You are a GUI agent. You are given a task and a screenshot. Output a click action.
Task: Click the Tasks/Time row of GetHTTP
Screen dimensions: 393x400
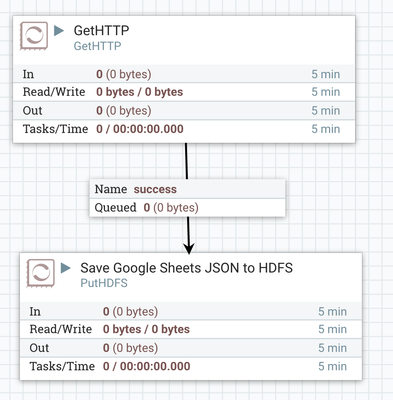tap(184, 129)
